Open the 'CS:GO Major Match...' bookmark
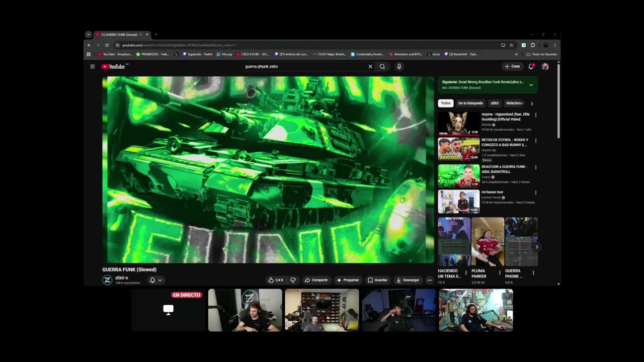Screen dimensions: 644x362 click(330, 54)
